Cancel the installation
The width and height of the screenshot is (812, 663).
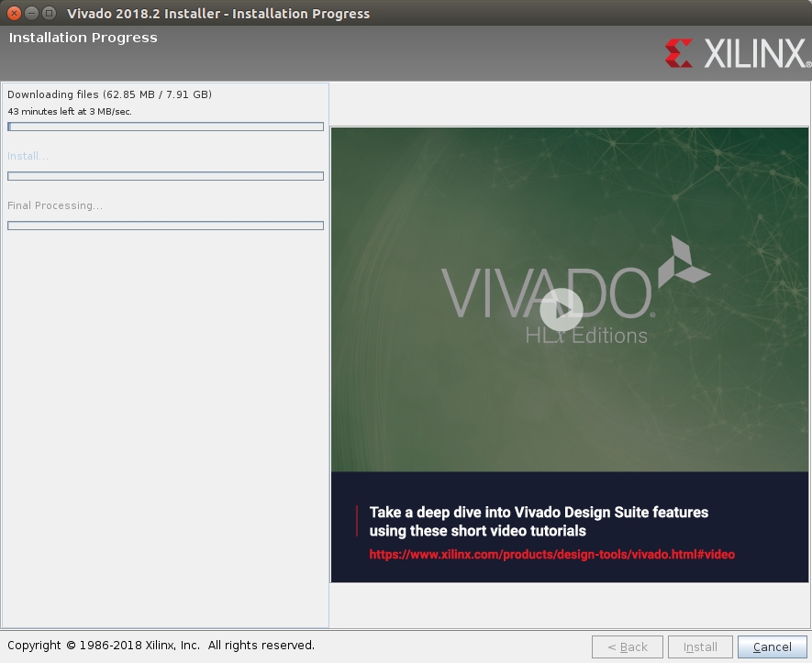pyautogui.click(x=772, y=646)
